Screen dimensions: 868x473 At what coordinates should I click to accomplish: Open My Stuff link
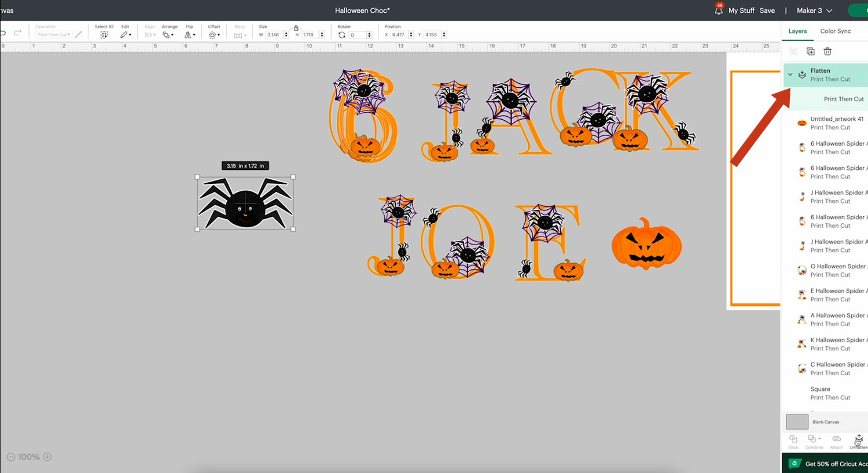(x=741, y=10)
